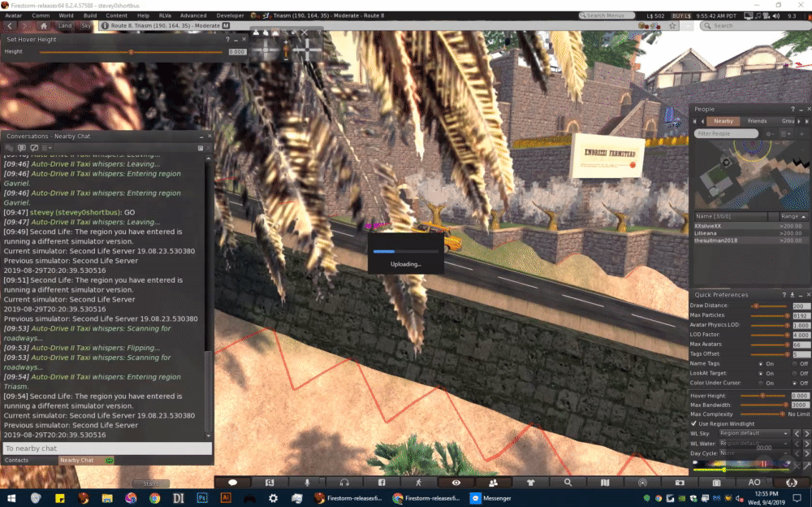
Task: Open the Facebook toolbar button
Action: click(x=382, y=482)
